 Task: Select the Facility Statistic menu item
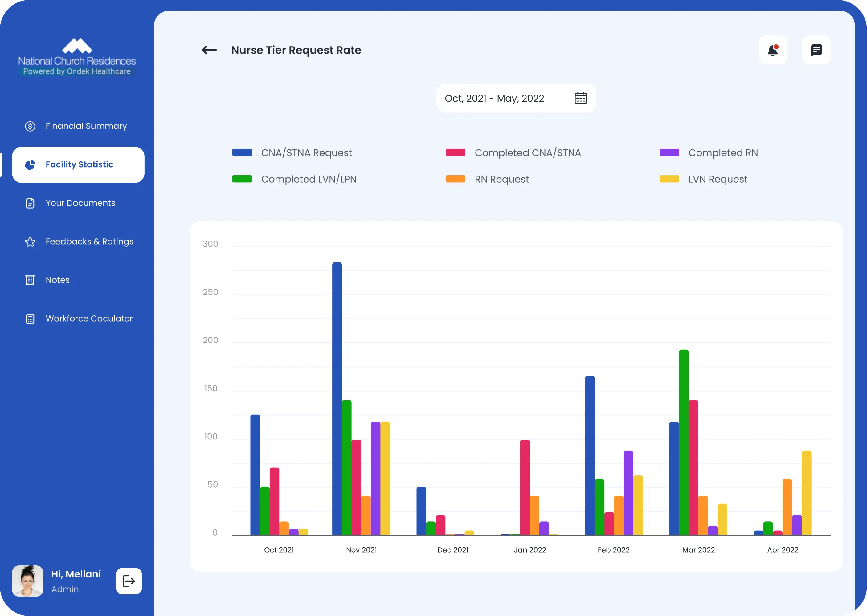coord(78,164)
